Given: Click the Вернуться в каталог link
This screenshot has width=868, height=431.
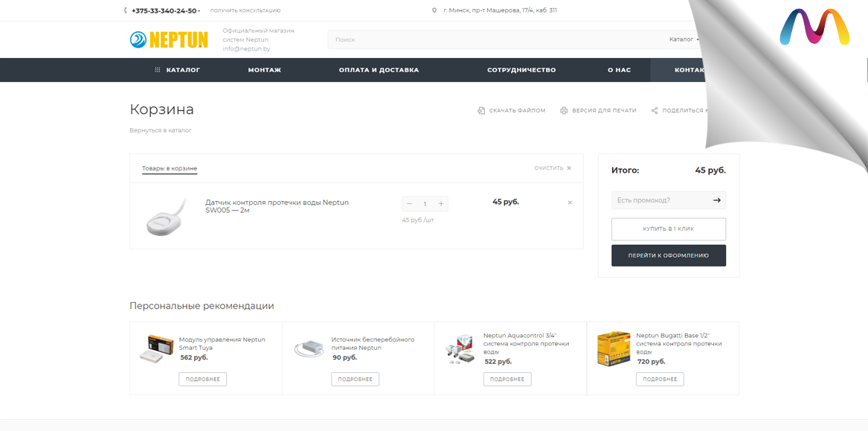Looking at the screenshot, I should 160,130.
